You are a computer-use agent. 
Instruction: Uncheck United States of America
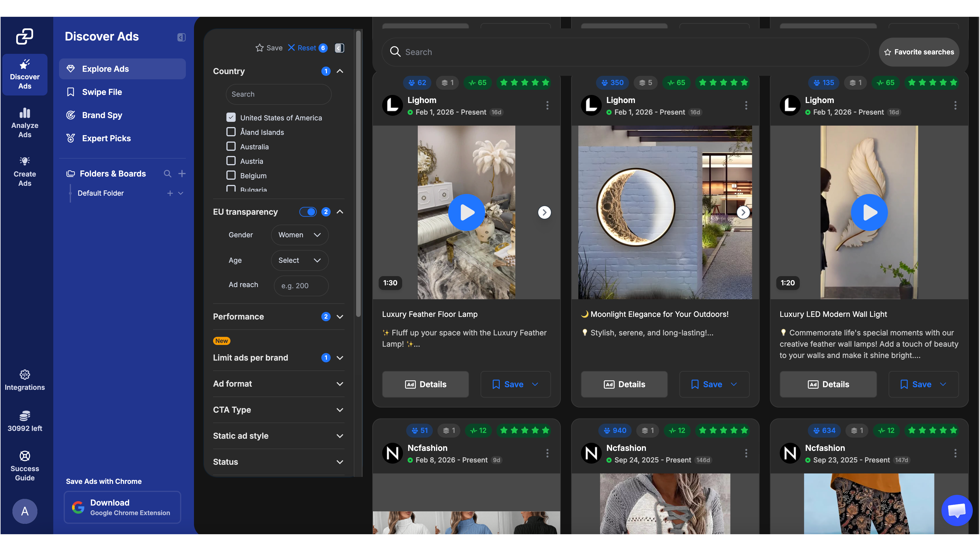click(x=231, y=117)
